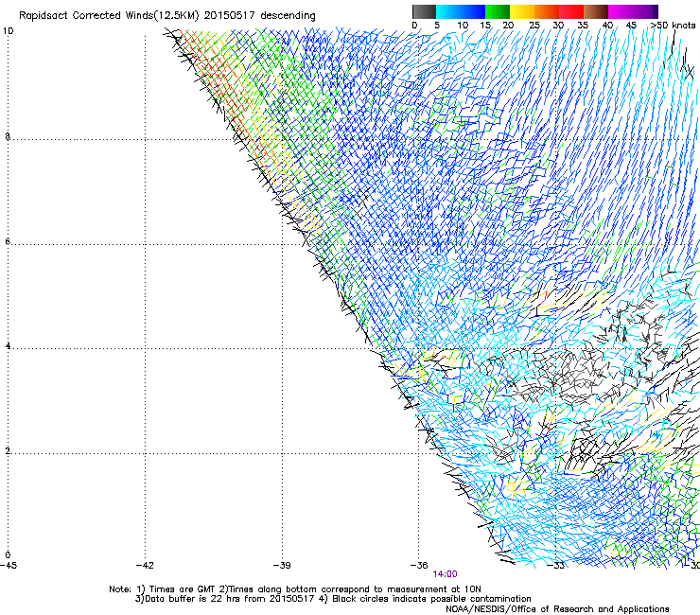
Task: Click the '-36' longitude axis label
Action: coord(419,566)
